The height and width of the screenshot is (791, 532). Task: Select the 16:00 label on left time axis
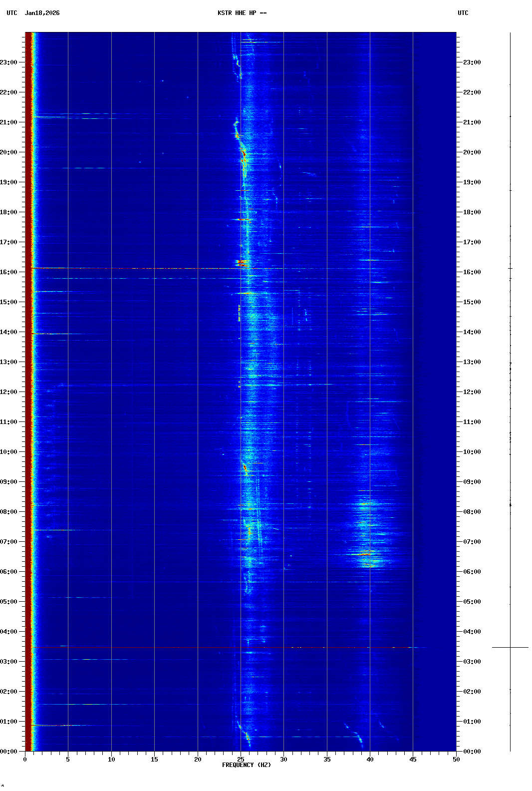click(x=8, y=272)
